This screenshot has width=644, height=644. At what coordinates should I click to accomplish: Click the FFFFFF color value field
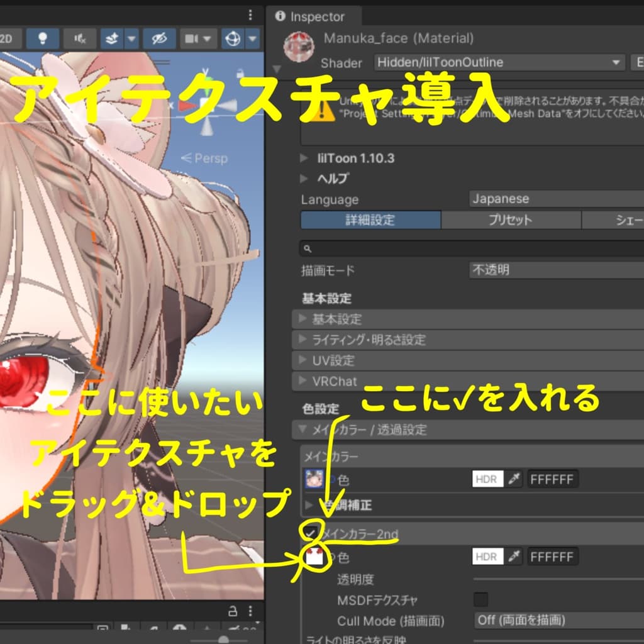tap(552, 479)
